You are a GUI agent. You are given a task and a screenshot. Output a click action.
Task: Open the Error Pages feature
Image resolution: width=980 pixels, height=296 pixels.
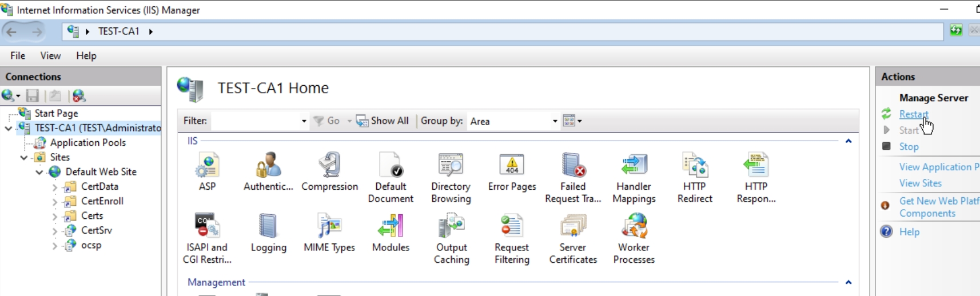pos(512,171)
